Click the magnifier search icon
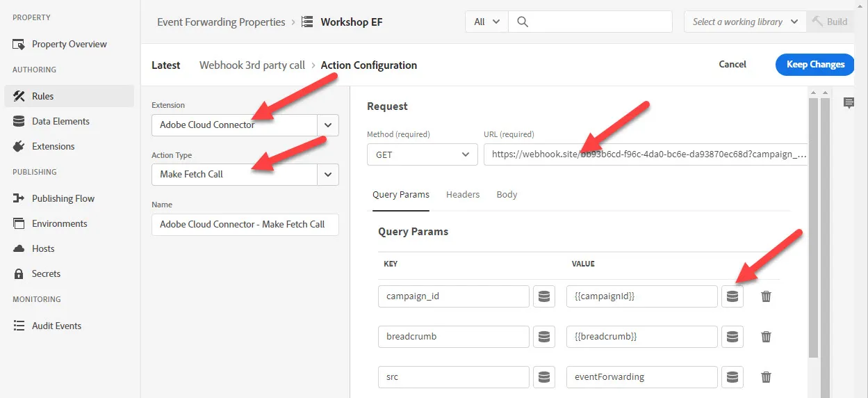Screen dimensions: 868x398 click(523, 22)
